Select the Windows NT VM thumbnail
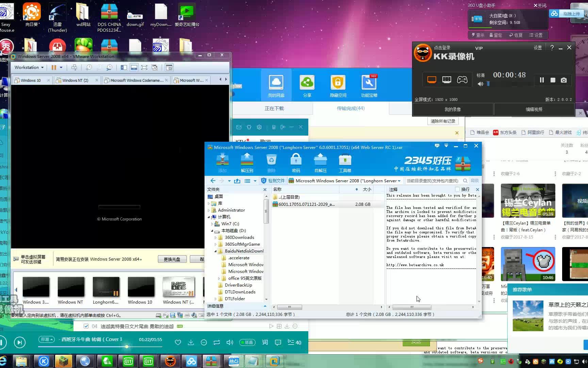Screen dimensions: 588x368 70,290
